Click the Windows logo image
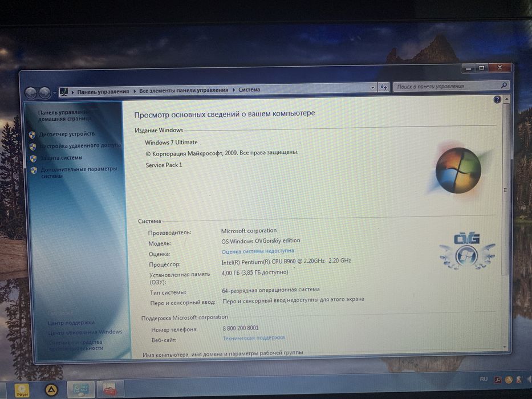The height and width of the screenshot is (399, 532). (x=458, y=170)
